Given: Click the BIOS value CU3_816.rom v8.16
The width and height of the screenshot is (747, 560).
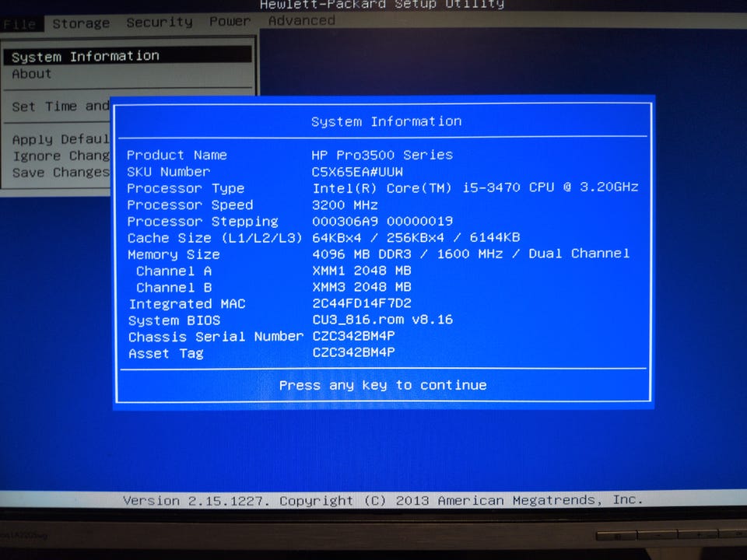Looking at the screenshot, I should (383, 320).
